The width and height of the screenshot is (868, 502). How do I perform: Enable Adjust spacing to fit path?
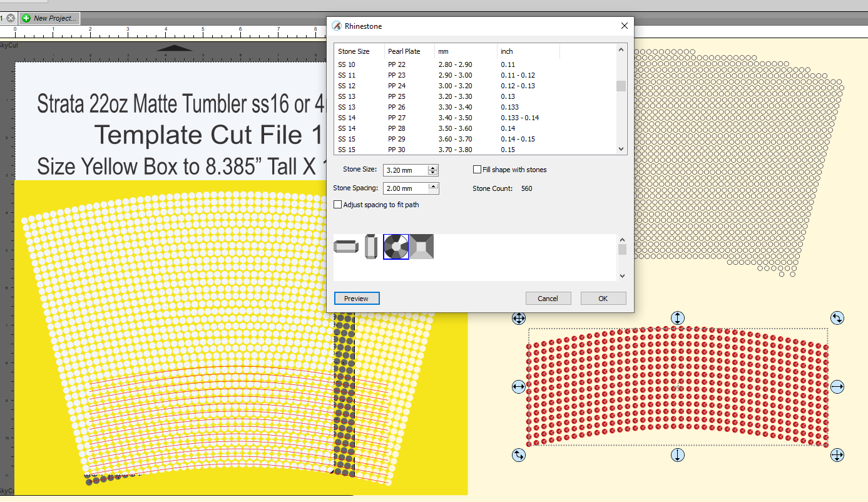click(x=338, y=205)
